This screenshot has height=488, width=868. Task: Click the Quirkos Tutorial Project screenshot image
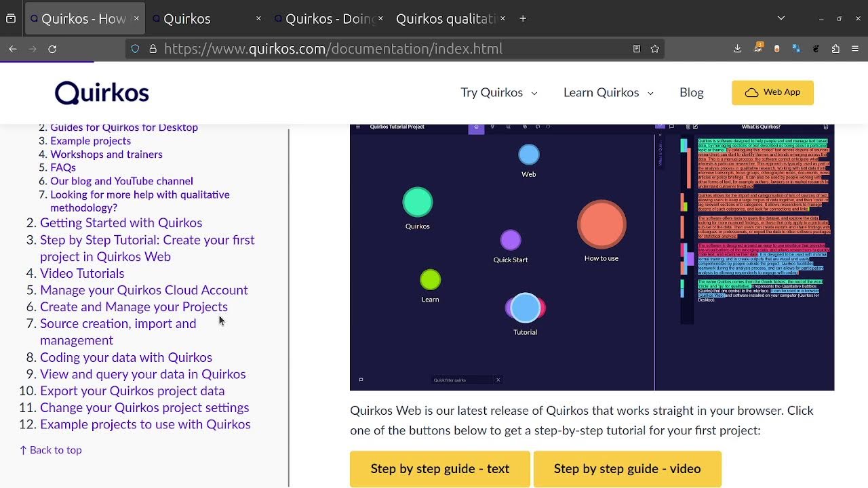[x=592, y=257]
